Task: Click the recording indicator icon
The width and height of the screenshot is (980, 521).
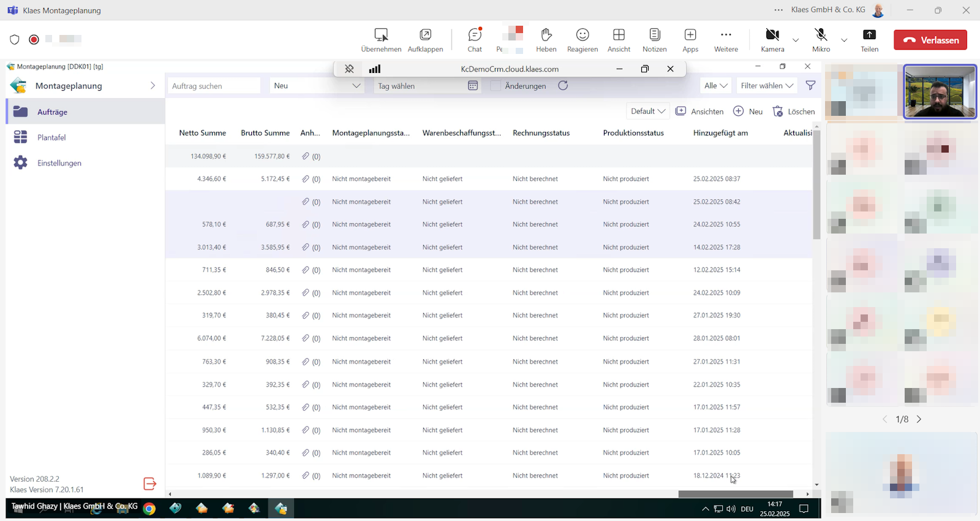Action: (34, 39)
